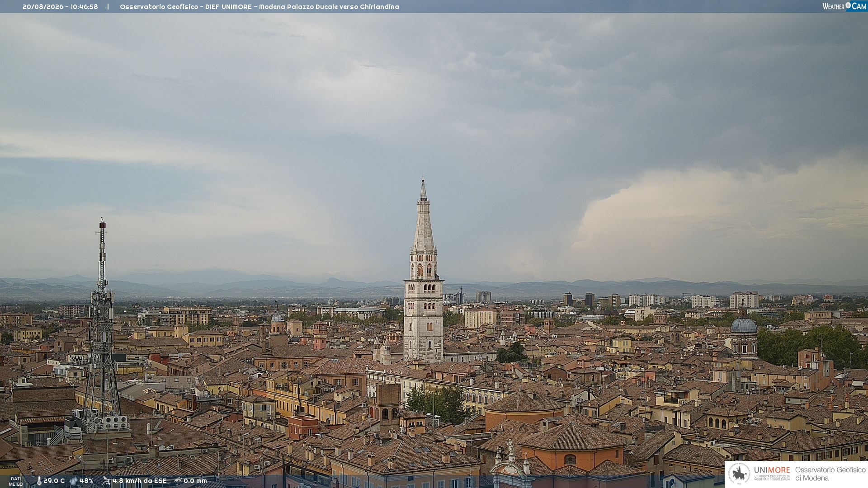Screen dimensions: 868x488
Task: Select the 48% humidity value
Action: (86, 481)
